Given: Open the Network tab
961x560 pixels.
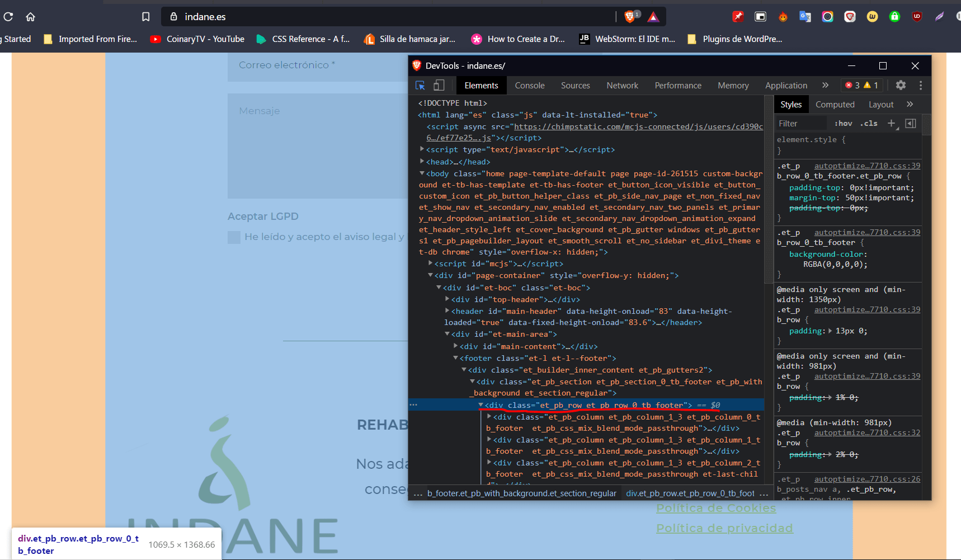Looking at the screenshot, I should [x=622, y=85].
